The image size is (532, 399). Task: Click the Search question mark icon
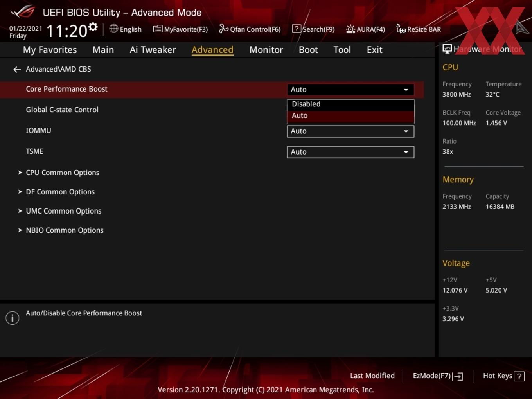[x=297, y=29]
